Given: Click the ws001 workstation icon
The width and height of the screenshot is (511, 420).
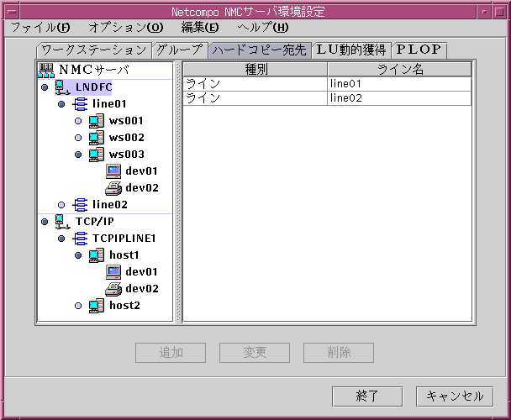Looking at the screenshot, I should coord(97,121).
